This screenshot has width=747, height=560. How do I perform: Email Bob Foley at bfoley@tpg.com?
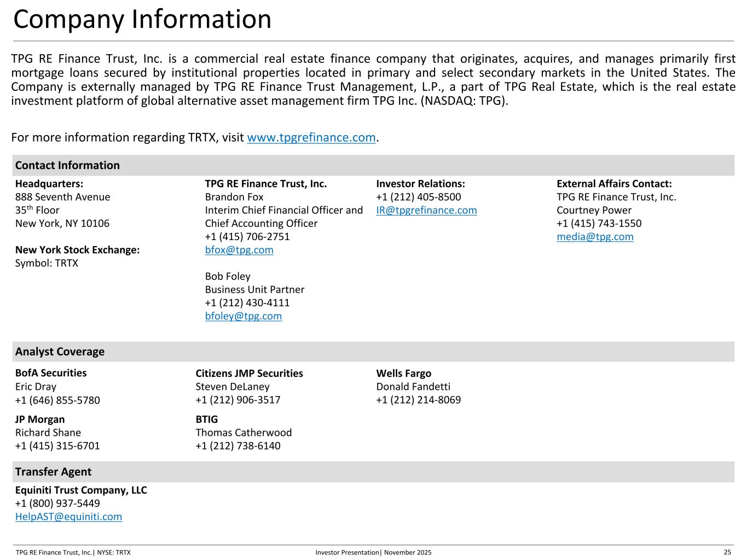pyautogui.click(x=244, y=316)
